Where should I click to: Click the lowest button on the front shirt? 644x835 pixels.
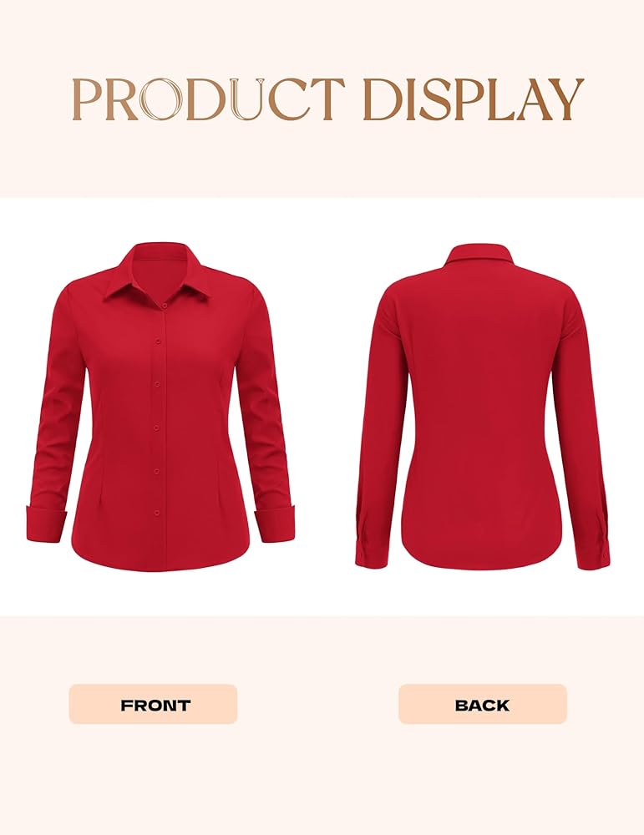(x=158, y=513)
